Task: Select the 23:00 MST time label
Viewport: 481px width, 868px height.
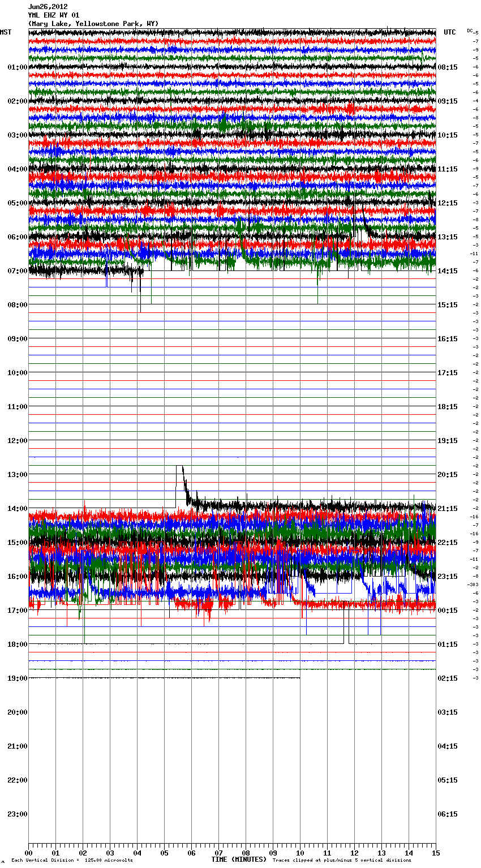Action: (x=18, y=814)
